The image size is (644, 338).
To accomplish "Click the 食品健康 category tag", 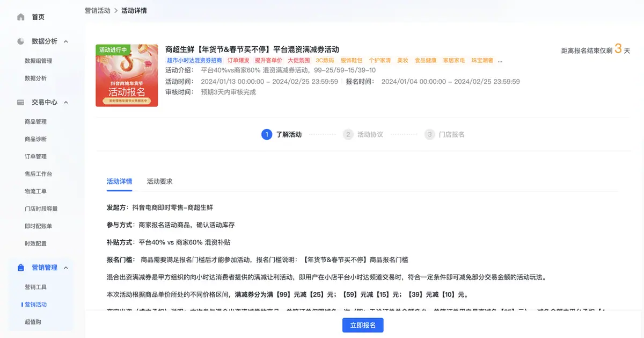I will pyautogui.click(x=426, y=61).
